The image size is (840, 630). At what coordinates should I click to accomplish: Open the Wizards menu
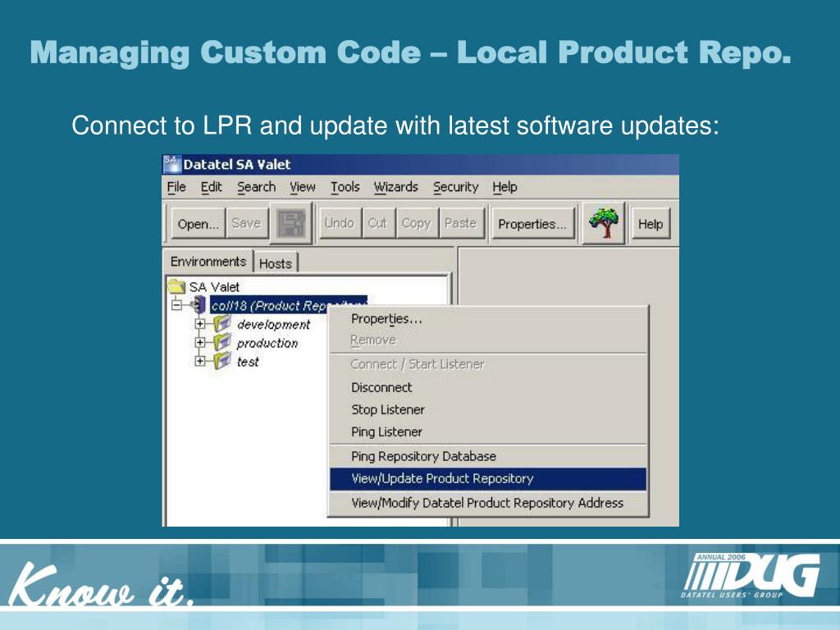coord(396,187)
